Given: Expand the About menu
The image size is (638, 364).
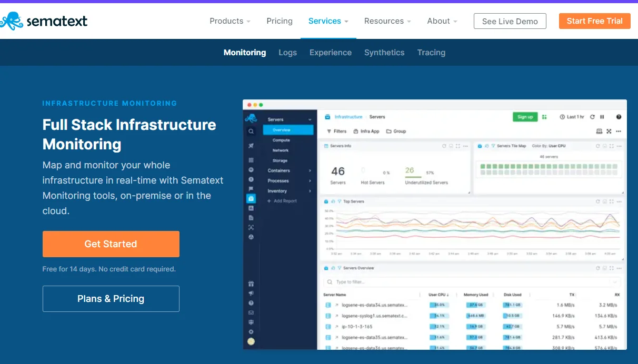Looking at the screenshot, I should pyautogui.click(x=442, y=21).
